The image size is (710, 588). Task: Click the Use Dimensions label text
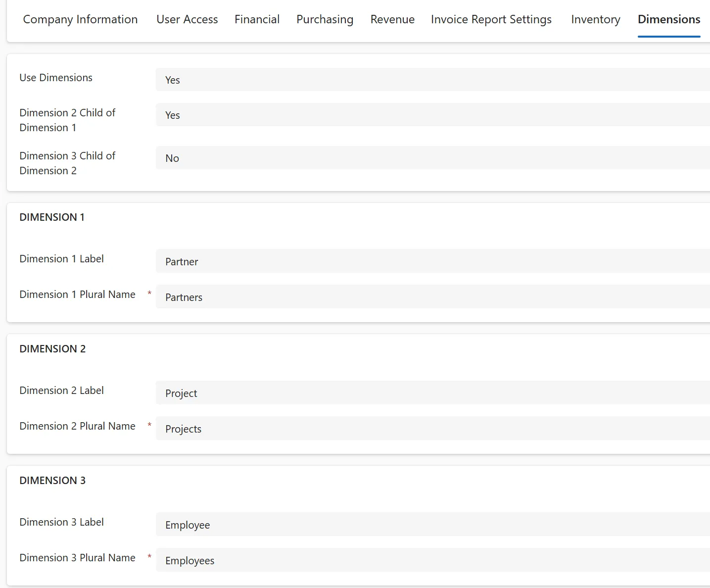click(56, 78)
